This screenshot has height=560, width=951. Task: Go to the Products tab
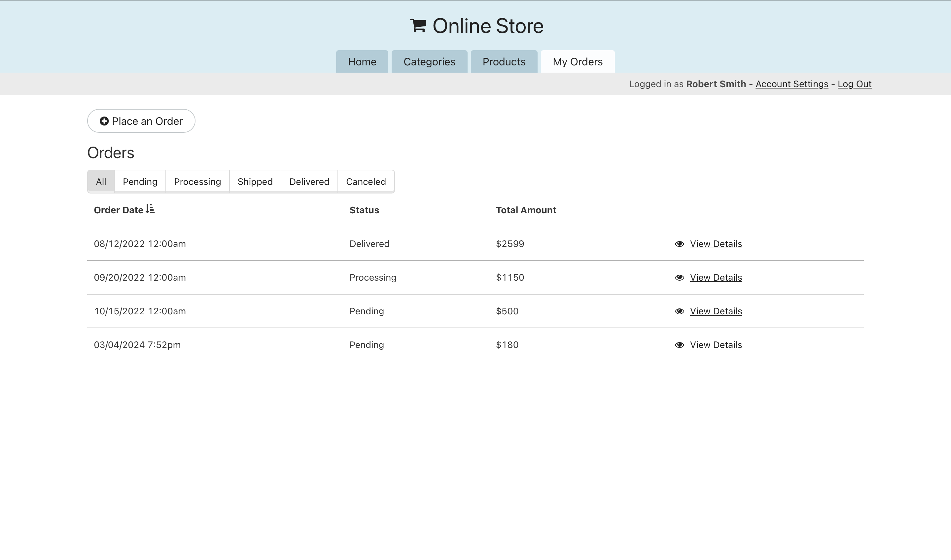[x=504, y=61]
